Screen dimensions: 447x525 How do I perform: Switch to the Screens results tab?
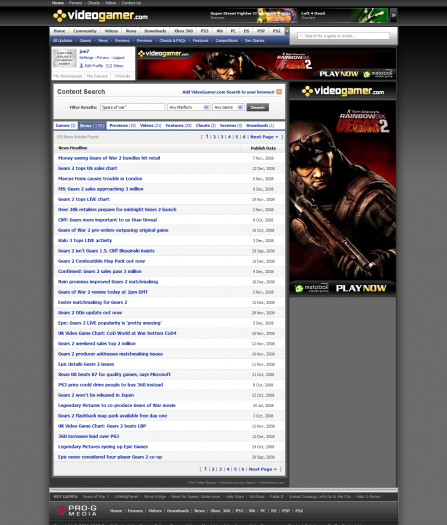pyautogui.click(x=231, y=126)
